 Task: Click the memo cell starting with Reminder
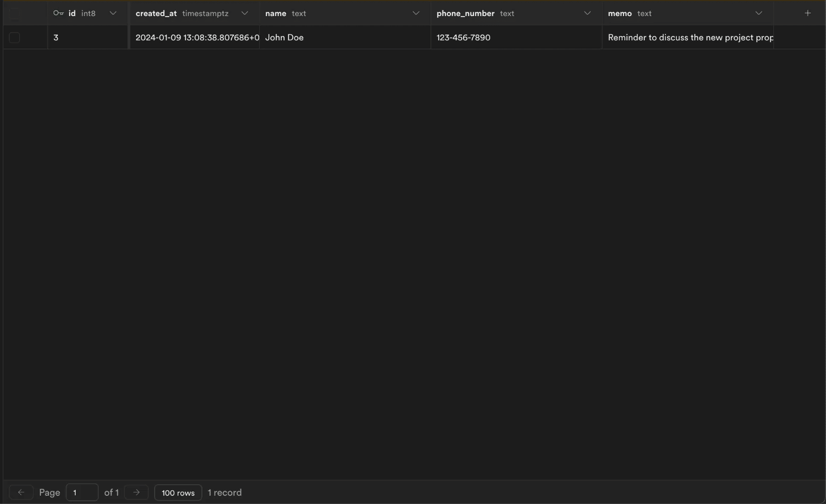(687, 38)
